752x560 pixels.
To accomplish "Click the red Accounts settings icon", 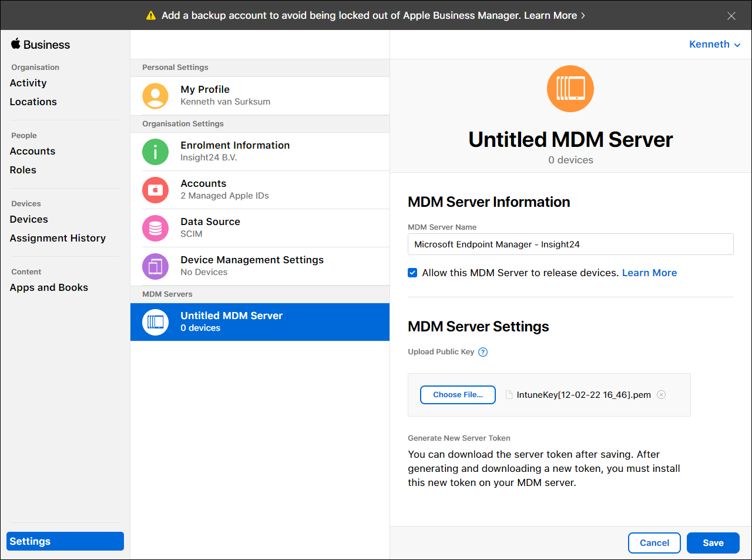I will tap(155, 190).
